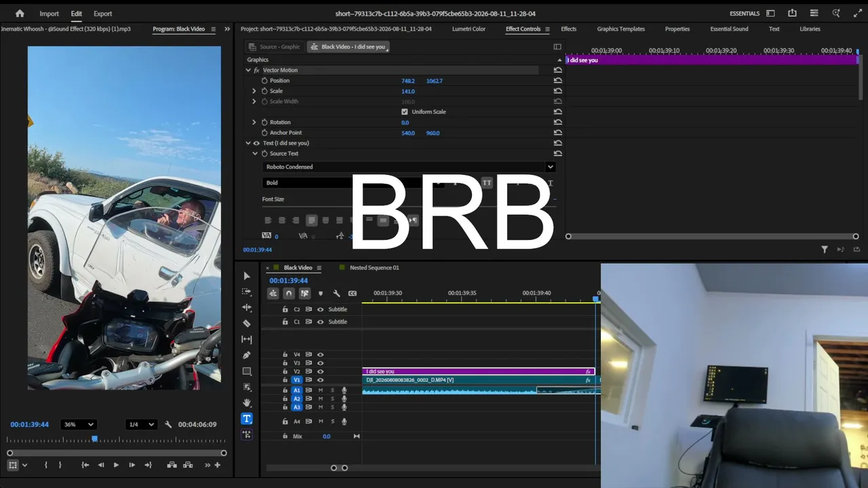Select the Pen tool

(247, 355)
